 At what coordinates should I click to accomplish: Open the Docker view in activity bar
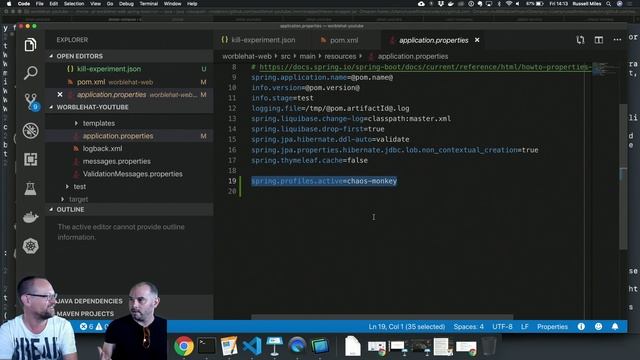point(30,217)
